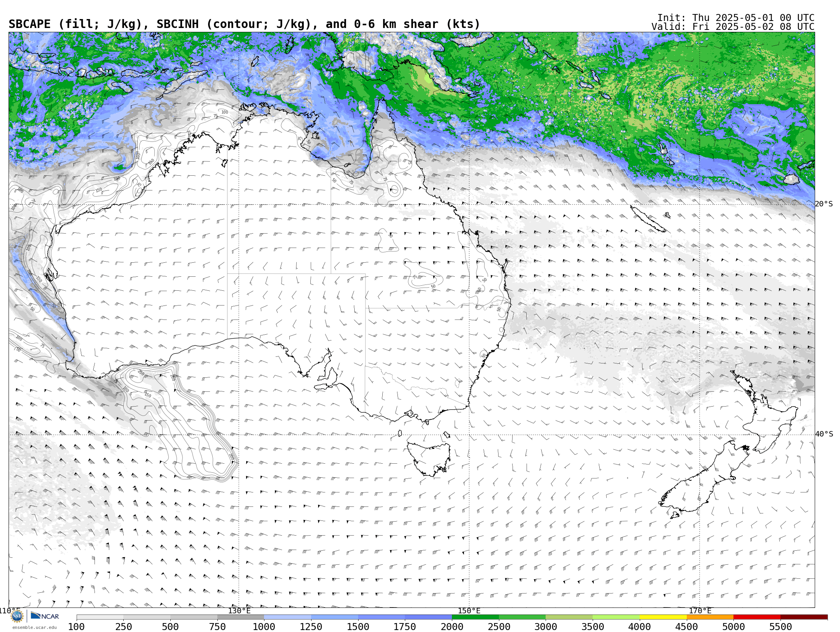Click the colorbar label 500
Viewport: 840px width, 632px height.
click(170, 627)
